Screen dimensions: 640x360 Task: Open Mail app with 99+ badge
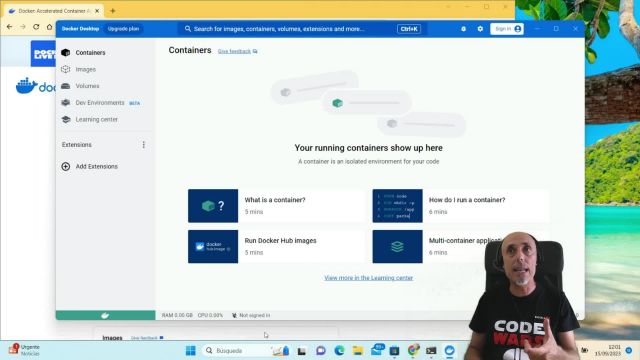[377, 350]
